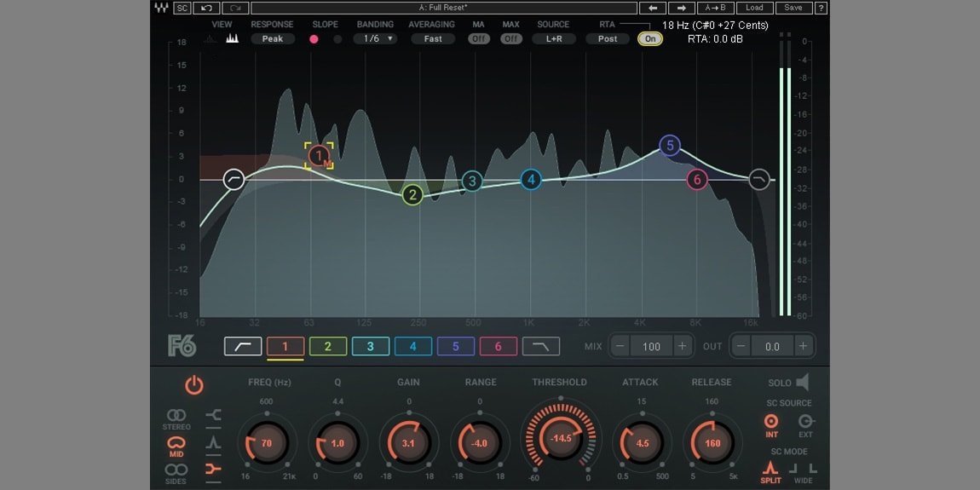Select teal band 3 node on graph
Screen dimensions: 980x490
click(472, 182)
